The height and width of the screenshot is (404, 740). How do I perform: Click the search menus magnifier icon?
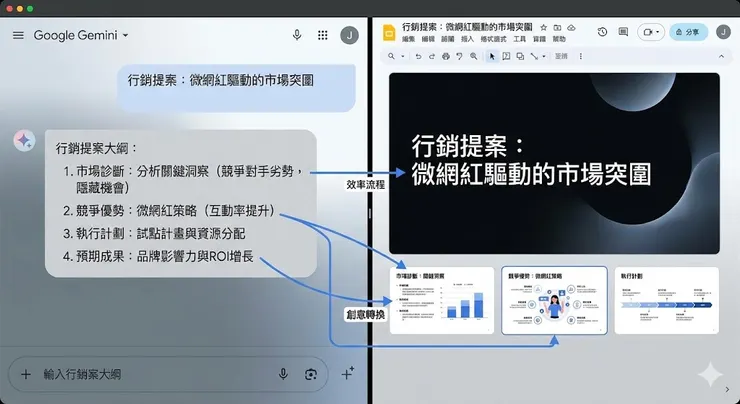click(391, 56)
